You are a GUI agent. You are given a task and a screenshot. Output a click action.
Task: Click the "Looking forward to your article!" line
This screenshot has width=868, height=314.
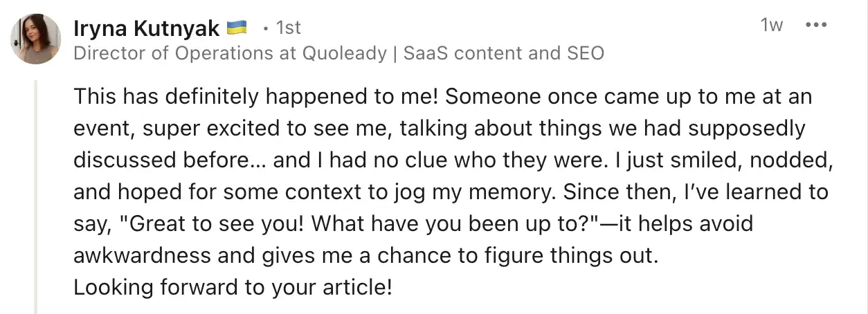(x=233, y=288)
